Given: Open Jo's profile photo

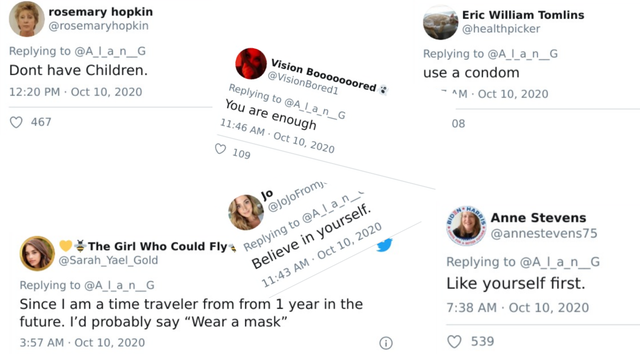Looking at the screenshot, I should pyautogui.click(x=246, y=212).
